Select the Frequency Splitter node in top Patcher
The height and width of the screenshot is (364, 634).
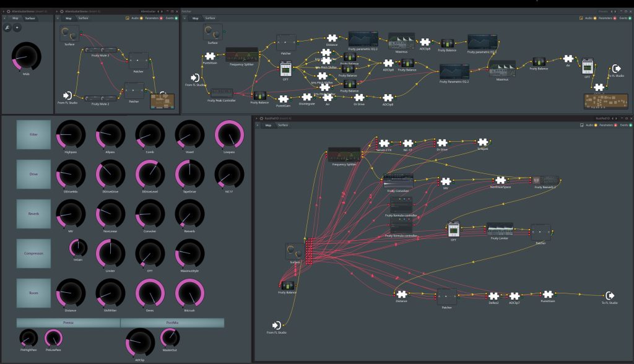[x=242, y=54]
